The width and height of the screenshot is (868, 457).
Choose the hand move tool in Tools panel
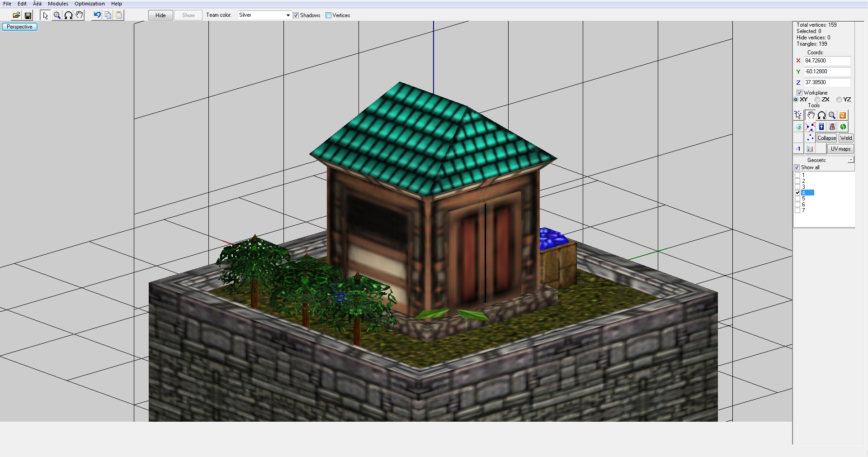tap(811, 115)
